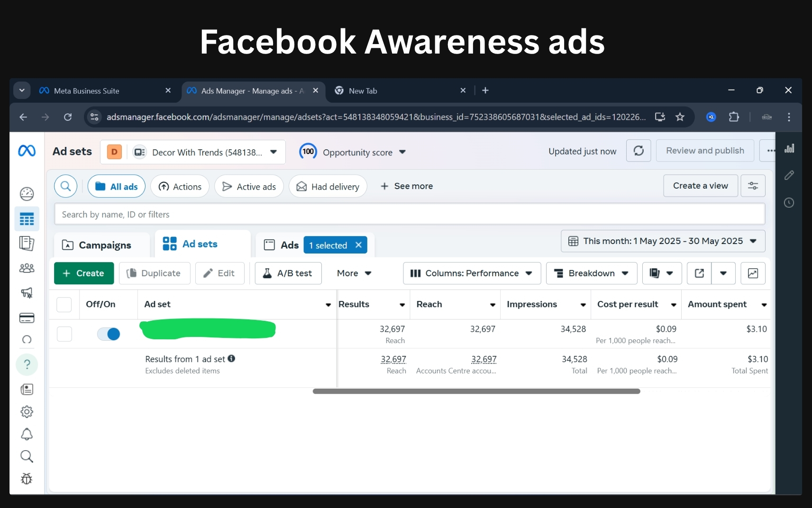Image resolution: width=812 pixels, height=508 pixels.
Task: Open three-dot more options beside Review and publish
Action: tap(769, 151)
